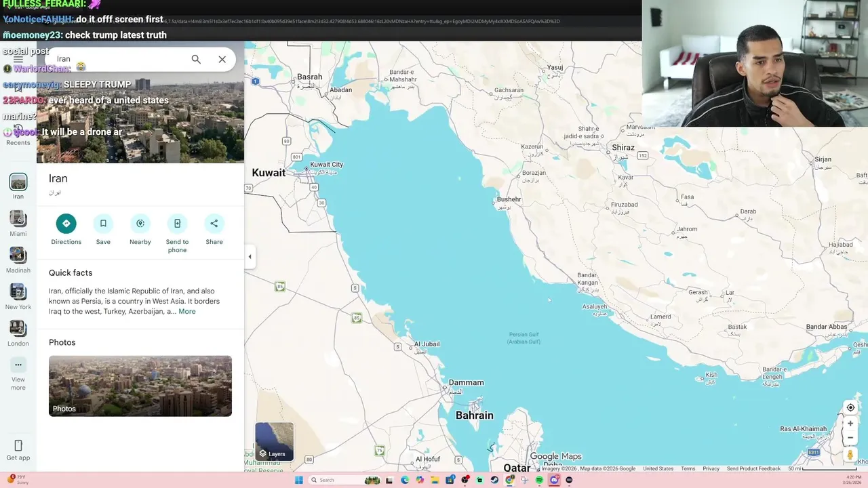
Task: Click the United States region link
Action: pos(658,469)
